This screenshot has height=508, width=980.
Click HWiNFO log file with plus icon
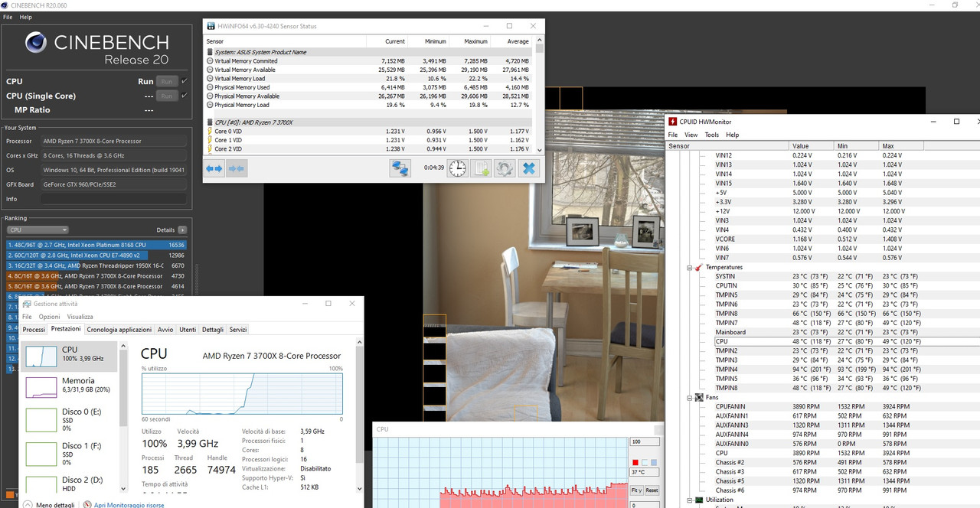pos(481,168)
